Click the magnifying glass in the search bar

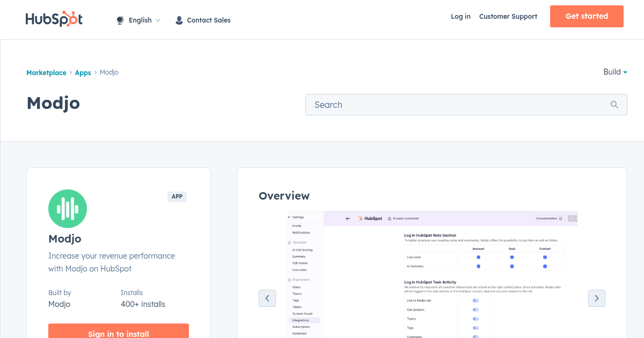point(614,104)
